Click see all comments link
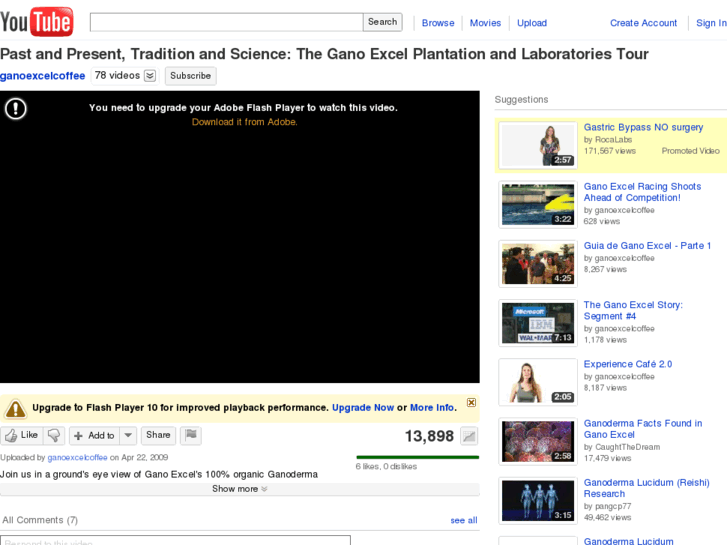Viewport: 727px width, 545px height. pos(464,520)
